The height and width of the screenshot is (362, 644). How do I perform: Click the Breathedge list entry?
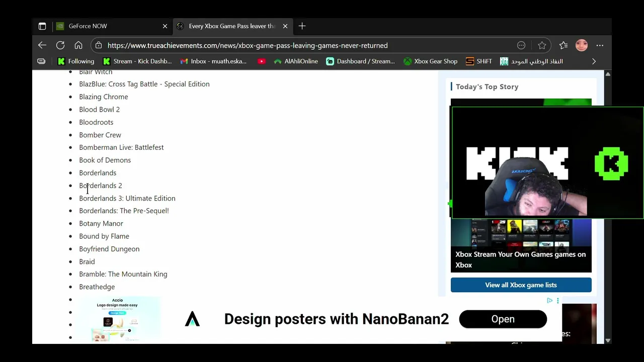tap(97, 287)
